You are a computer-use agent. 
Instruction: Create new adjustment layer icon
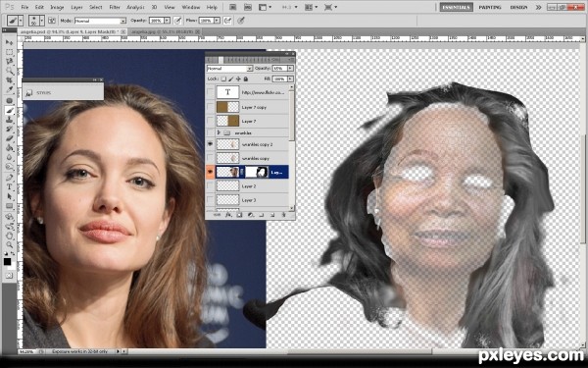(x=250, y=215)
